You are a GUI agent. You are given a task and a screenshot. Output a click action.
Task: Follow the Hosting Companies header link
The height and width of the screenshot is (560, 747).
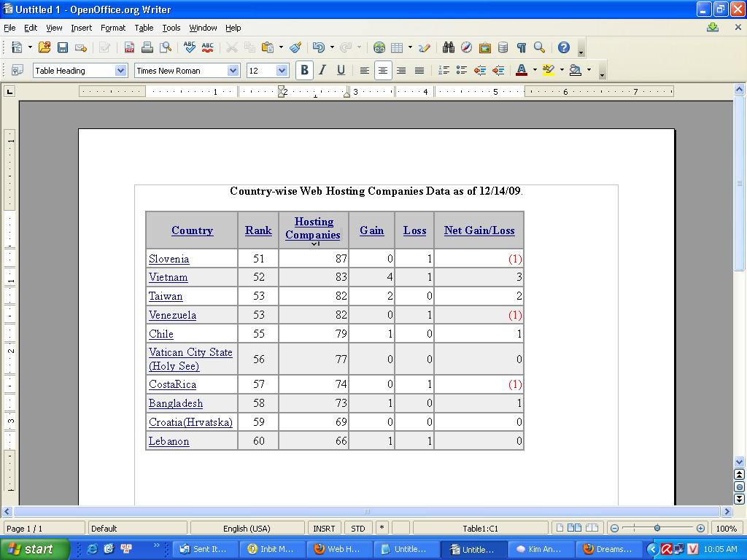pos(313,228)
